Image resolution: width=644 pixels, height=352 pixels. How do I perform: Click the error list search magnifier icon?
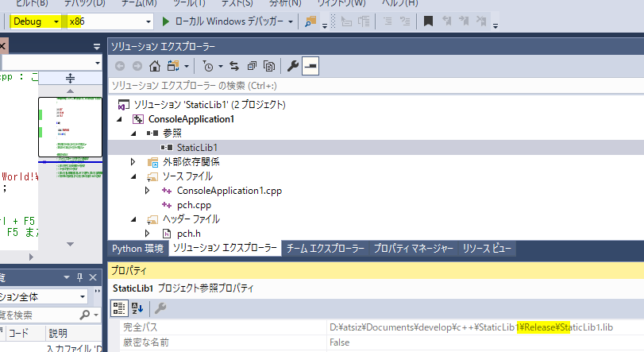tap(85, 315)
